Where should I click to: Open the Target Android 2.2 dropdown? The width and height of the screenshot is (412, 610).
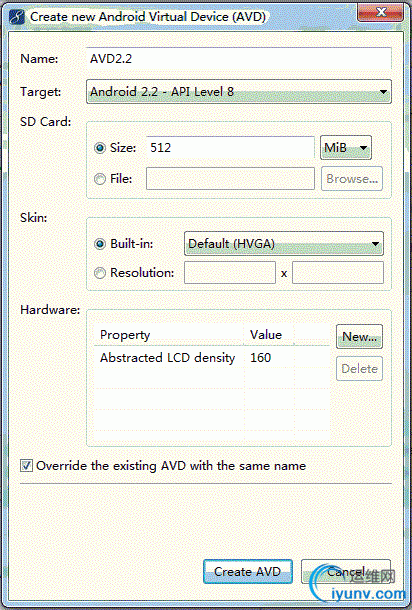(x=238, y=92)
